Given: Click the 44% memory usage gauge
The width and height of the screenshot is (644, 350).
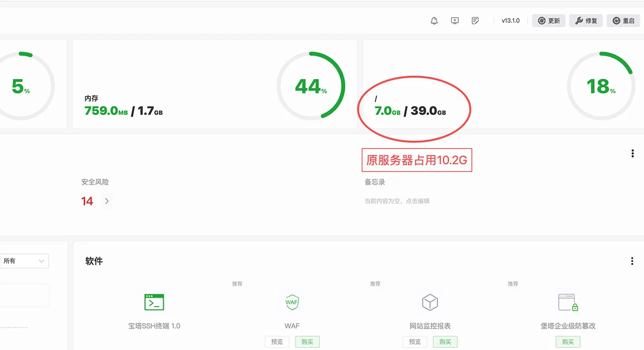Looking at the screenshot, I should [x=311, y=86].
